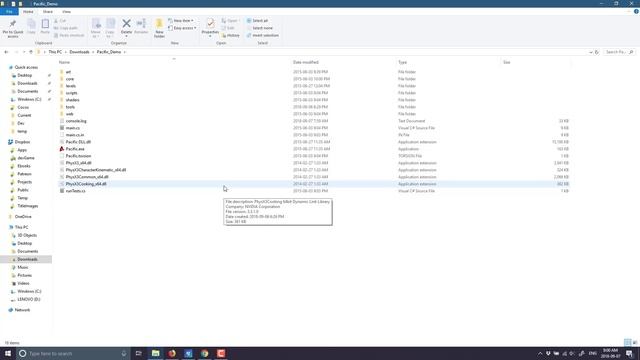640x360 pixels.
Task: Open Recent locations dropdown beside the Forward arrow
Action: pyautogui.click(x=24, y=52)
